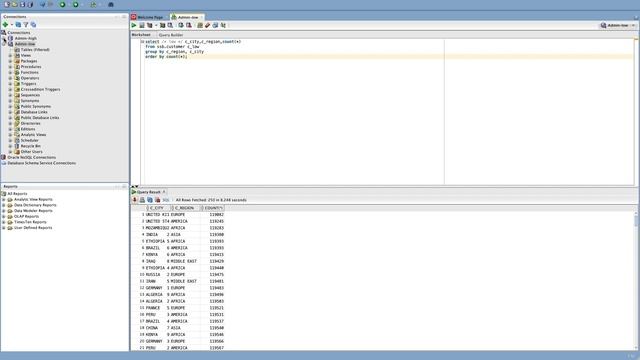Select the Admin-low connection in the tree

(25, 44)
